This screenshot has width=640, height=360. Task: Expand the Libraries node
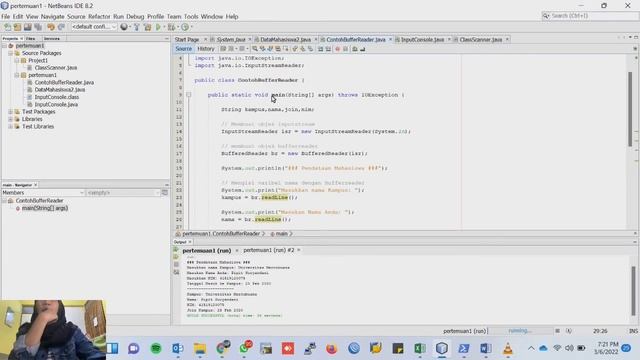(11, 119)
